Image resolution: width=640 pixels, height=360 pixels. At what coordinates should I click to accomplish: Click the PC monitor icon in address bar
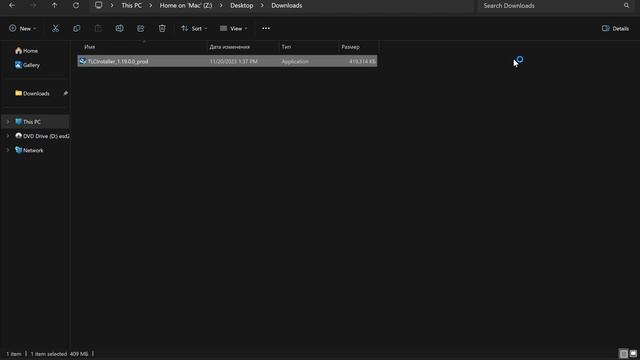click(x=98, y=5)
